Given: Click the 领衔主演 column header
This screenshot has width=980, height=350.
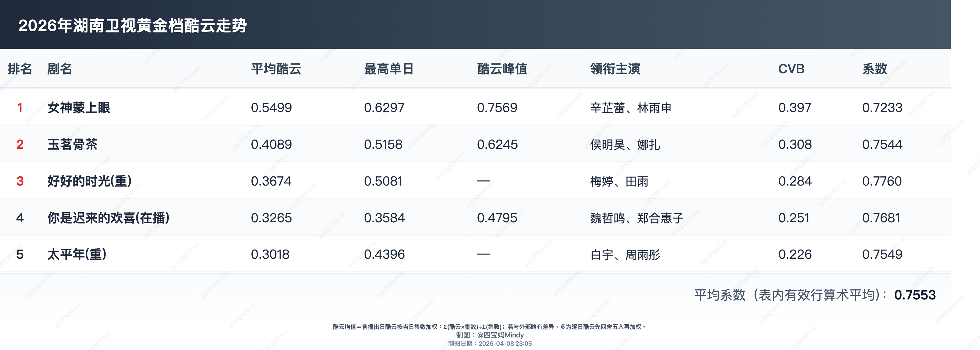Looking at the screenshot, I should 615,69.
